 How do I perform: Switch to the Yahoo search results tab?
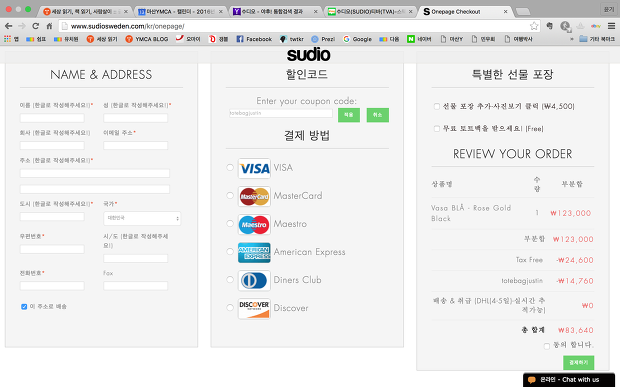click(x=275, y=11)
